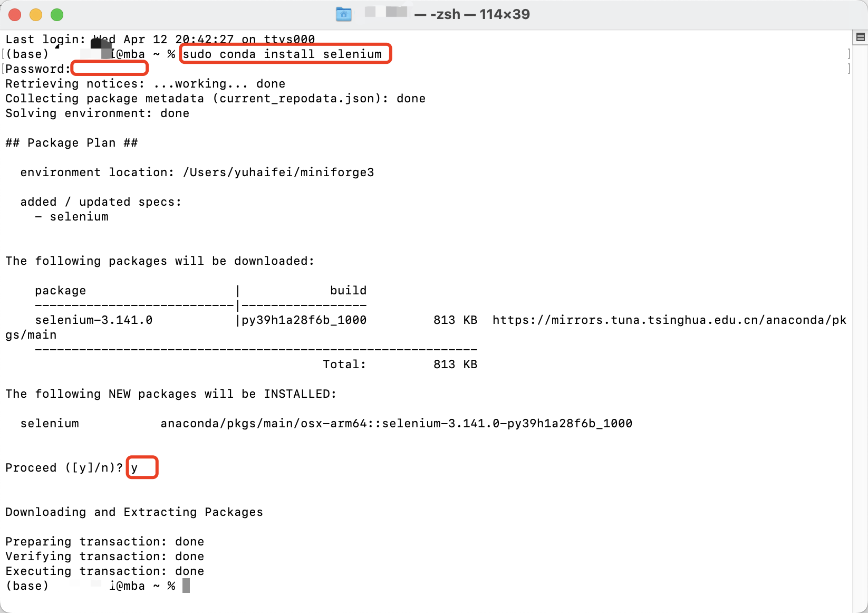Click "The following NEW packages will be INSTALLED:" line
This screenshot has width=868, height=613.
(171, 394)
